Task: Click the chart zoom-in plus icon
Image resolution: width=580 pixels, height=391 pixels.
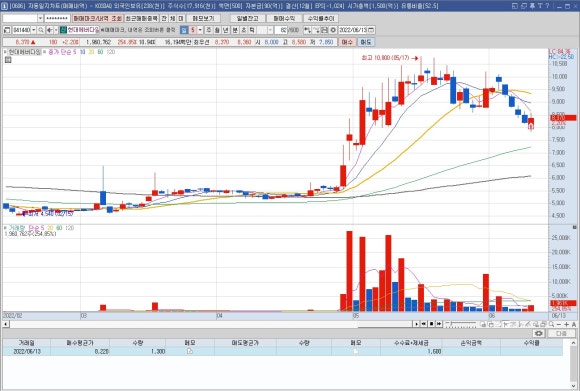Action: 566,324
